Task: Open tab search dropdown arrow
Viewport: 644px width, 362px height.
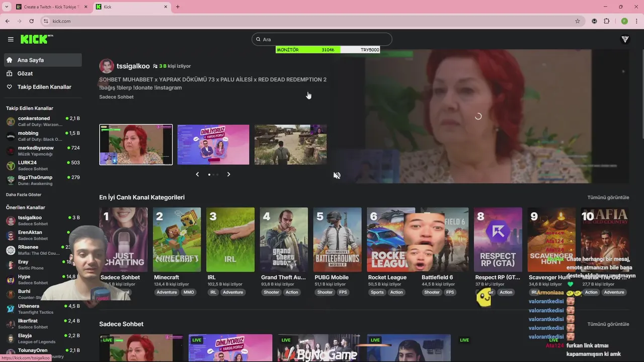Action: point(7,7)
